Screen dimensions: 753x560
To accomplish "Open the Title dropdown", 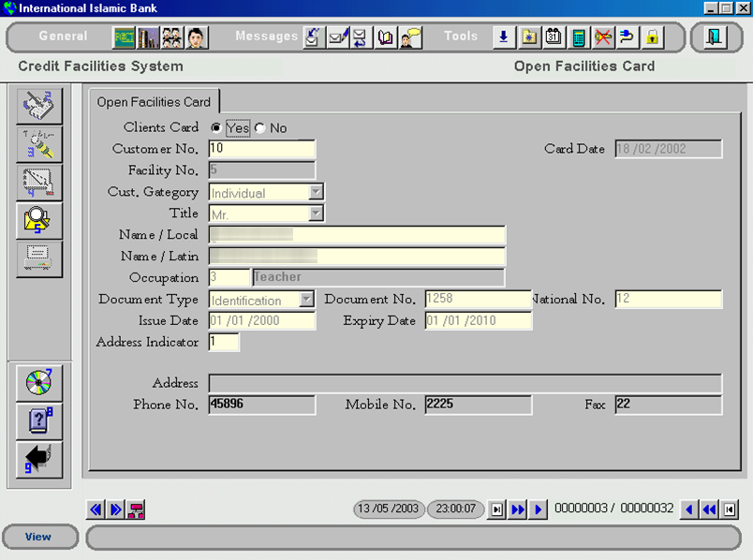I will [x=317, y=214].
